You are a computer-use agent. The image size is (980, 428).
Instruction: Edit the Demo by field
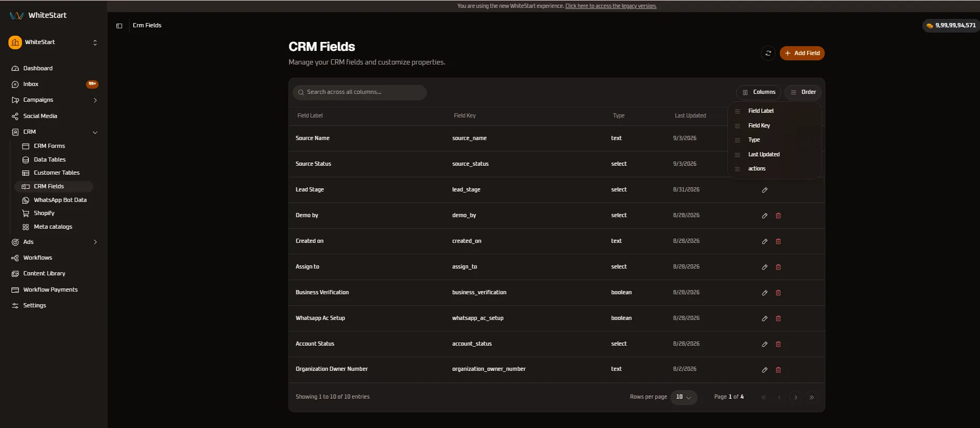[x=764, y=216]
